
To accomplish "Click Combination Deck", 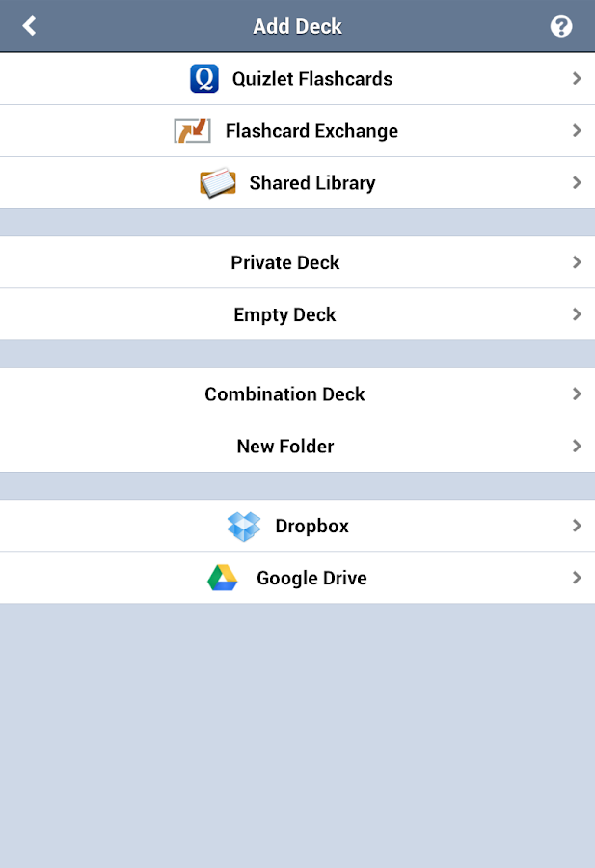I will 284,393.
